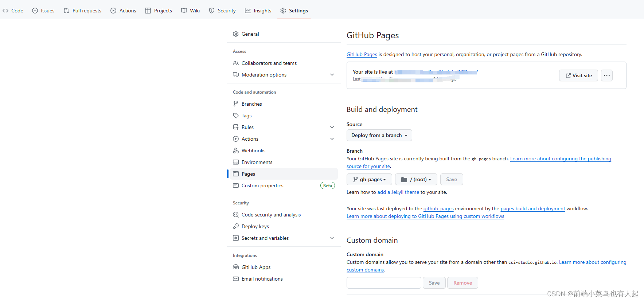
Task: Open Pull requests tab
Action: click(x=82, y=11)
